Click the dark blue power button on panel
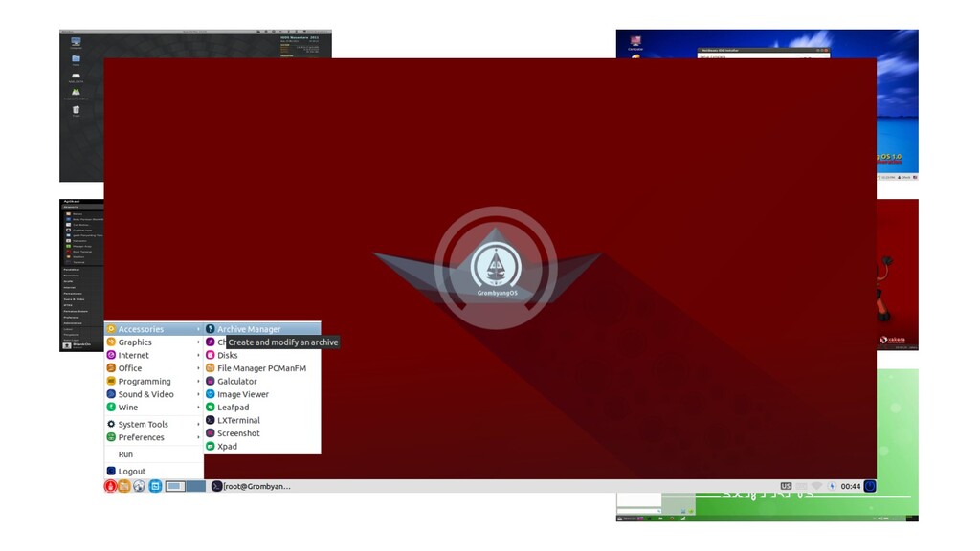The height and width of the screenshot is (551, 980). click(869, 486)
